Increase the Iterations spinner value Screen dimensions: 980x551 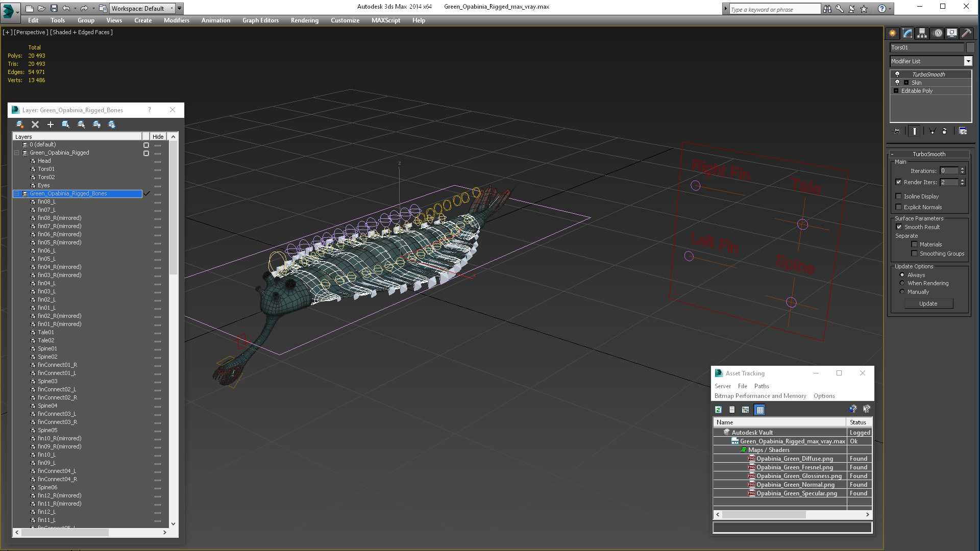tap(963, 169)
